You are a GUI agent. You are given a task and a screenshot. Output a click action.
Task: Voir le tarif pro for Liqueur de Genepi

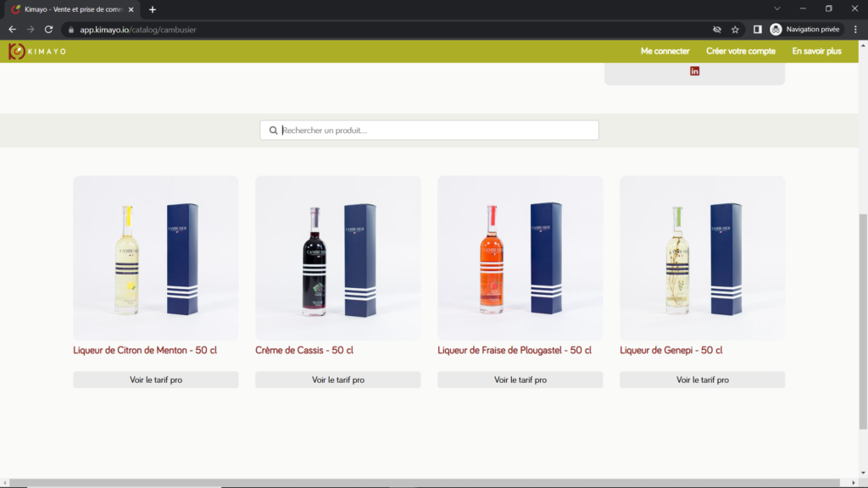coord(702,380)
